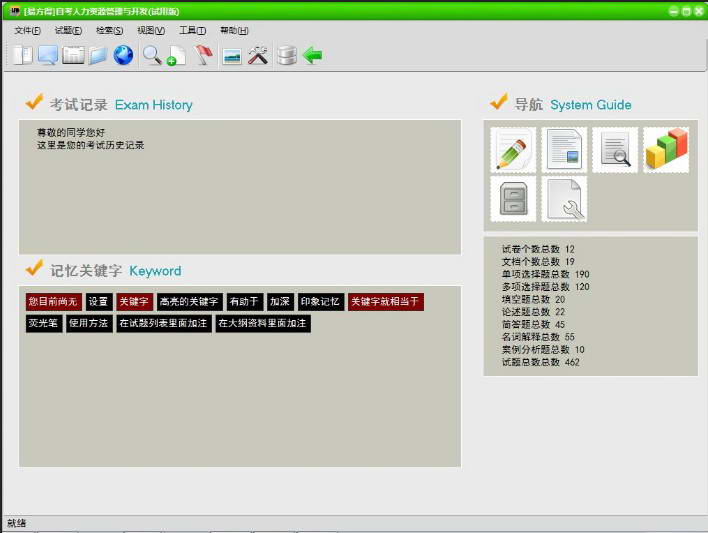Click the 在试题列表里面加注 keyword tag

(x=163, y=323)
